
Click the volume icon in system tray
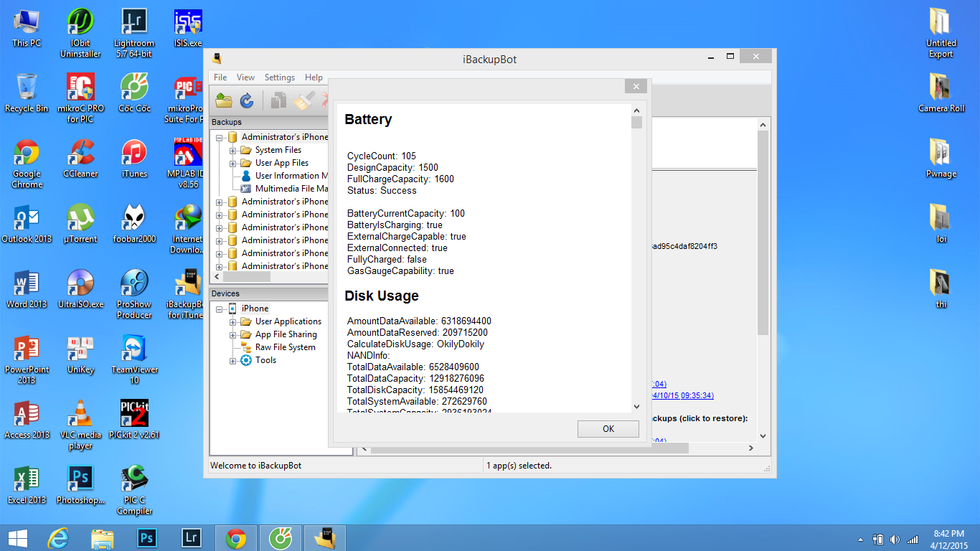coord(895,540)
